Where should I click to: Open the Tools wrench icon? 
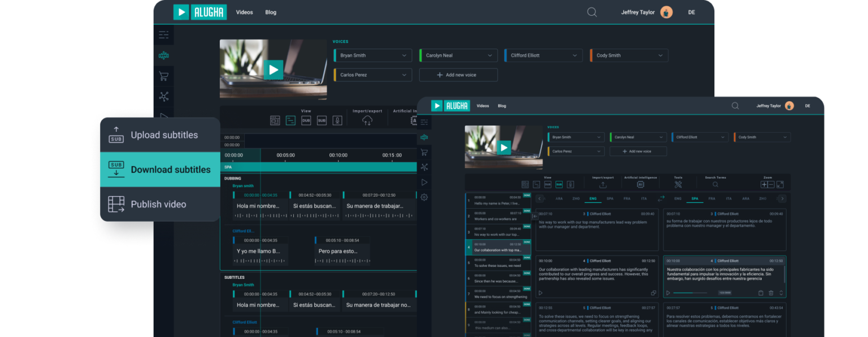678,184
